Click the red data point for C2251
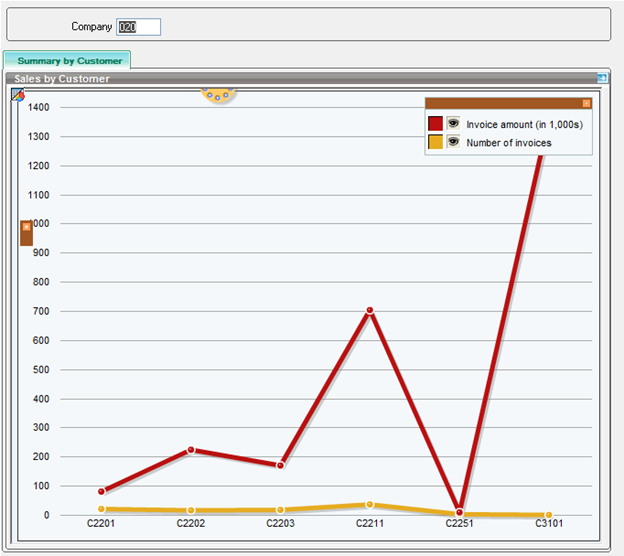 [459, 512]
